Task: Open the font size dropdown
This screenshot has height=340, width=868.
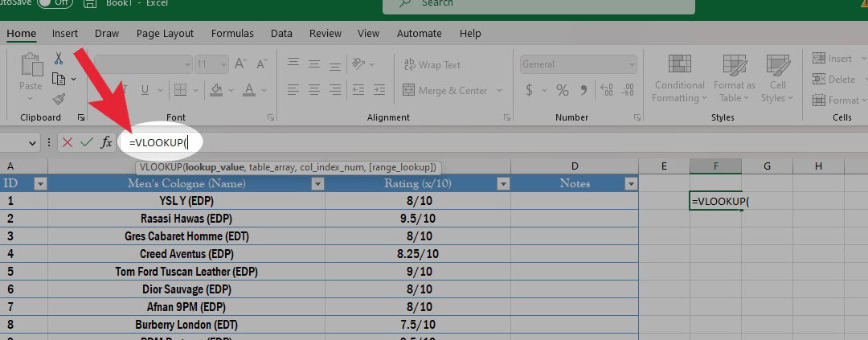Action: 223,64
